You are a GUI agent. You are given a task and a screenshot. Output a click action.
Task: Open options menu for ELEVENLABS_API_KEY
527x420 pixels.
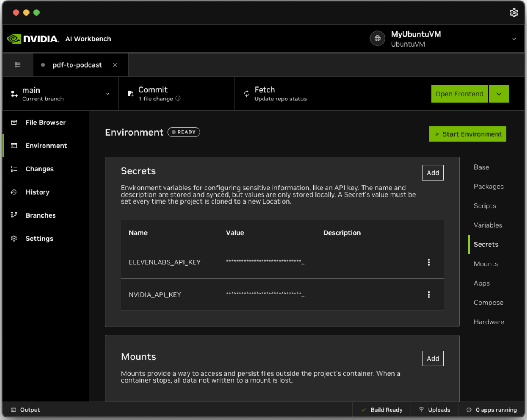429,262
